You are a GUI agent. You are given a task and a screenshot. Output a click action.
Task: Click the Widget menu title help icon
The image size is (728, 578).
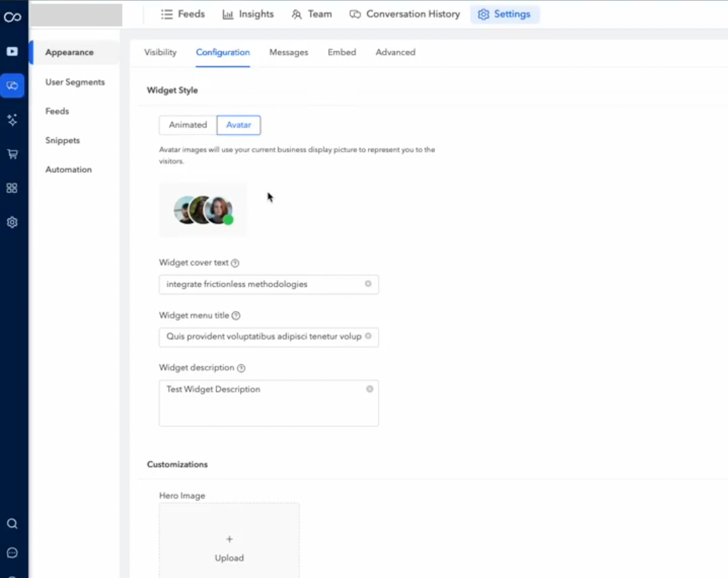[236, 316]
